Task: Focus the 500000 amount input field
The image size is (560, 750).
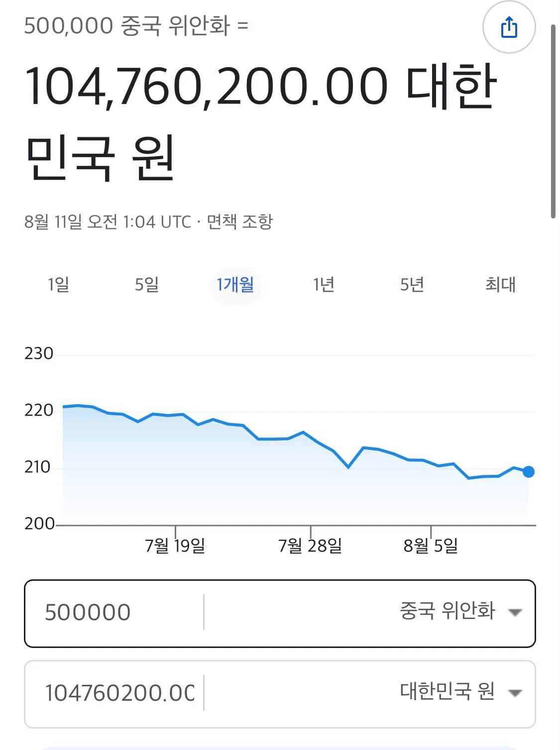Action: [114, 612]
